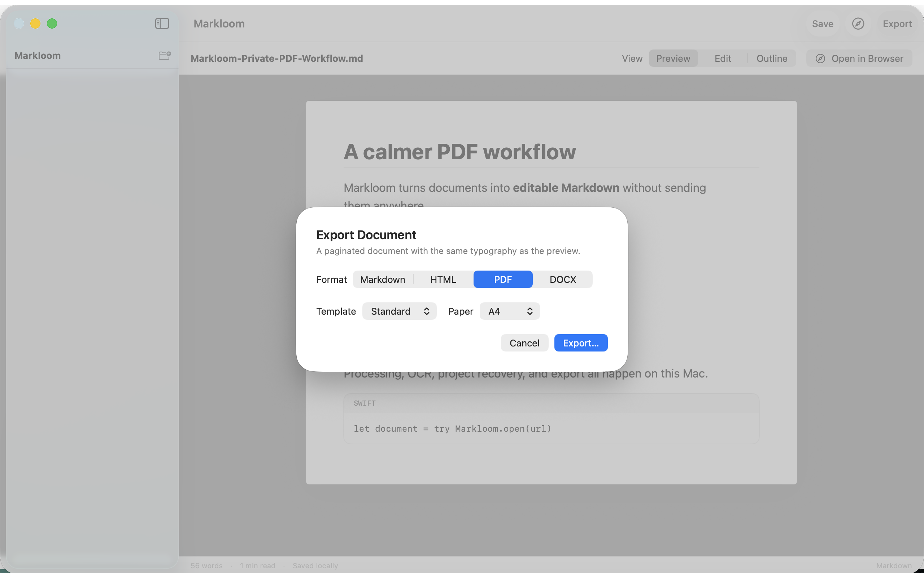Click the Open in Browser button
The height and width of the screenshot is (578, 924).
pyautogui.click(x=859, y=59)
